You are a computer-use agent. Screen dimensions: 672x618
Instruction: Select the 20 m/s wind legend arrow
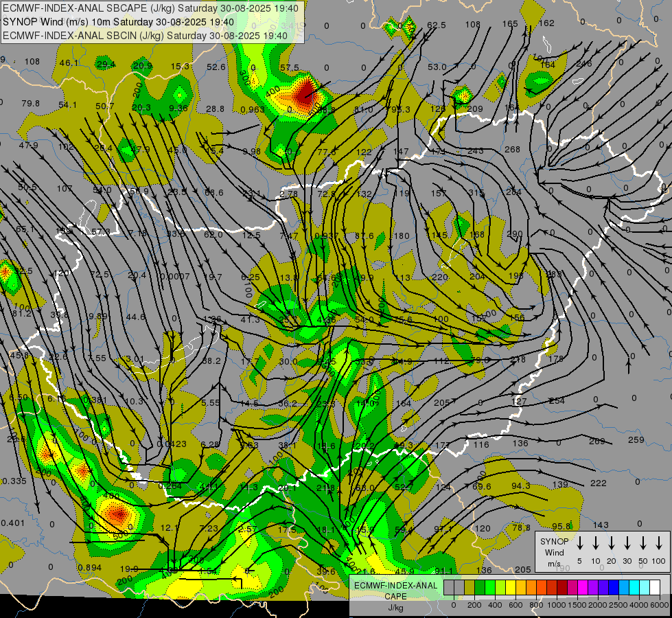click(611, 543)
